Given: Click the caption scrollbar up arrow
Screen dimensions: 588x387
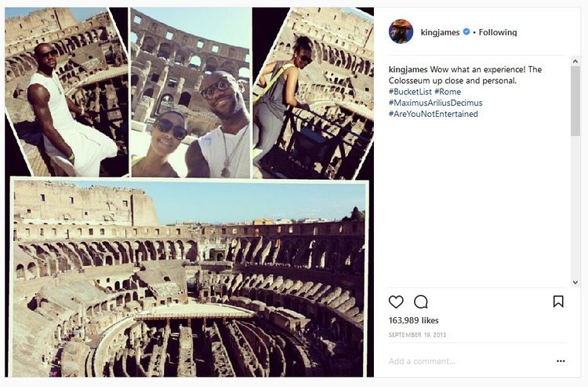Looking at the screenshot, I should [575, 60].
